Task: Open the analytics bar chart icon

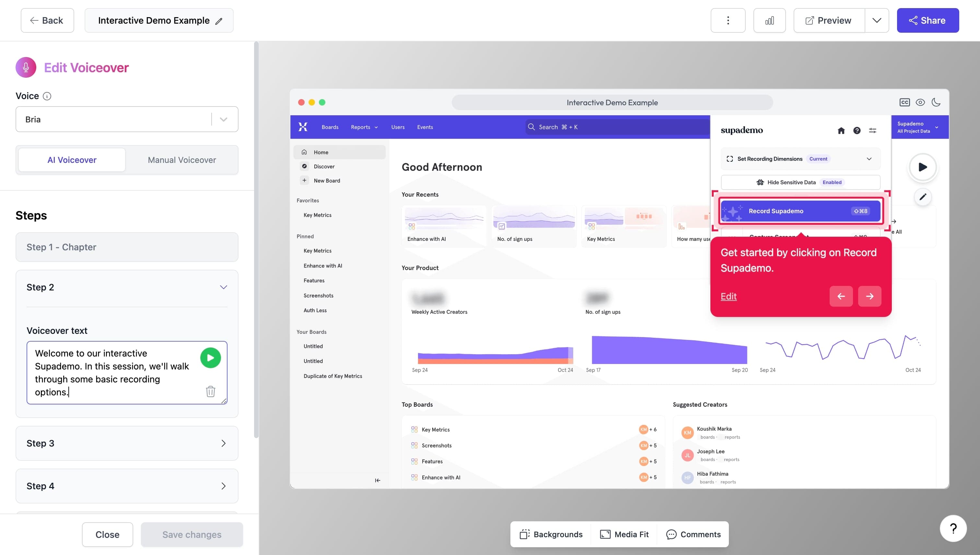Action: click(769, 20)
